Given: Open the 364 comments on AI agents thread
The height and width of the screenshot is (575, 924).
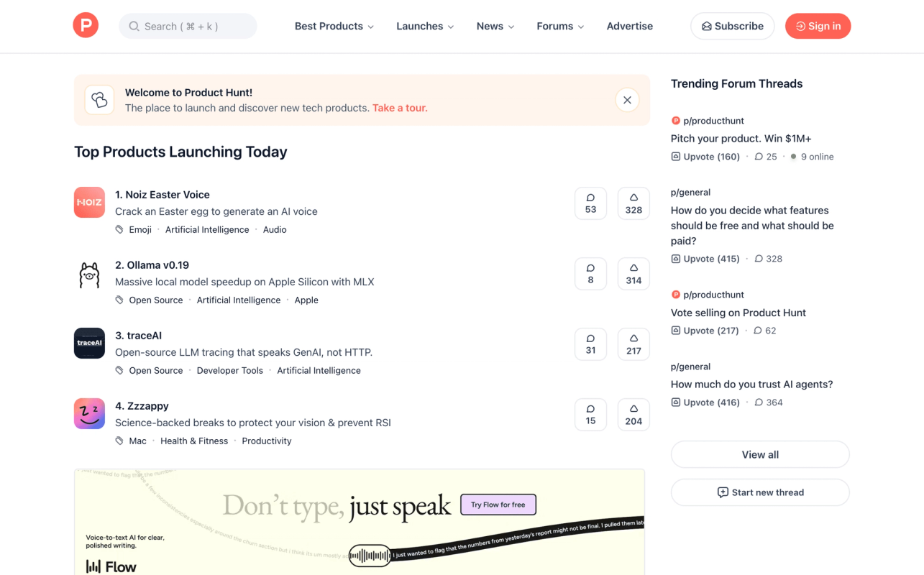Looking at the screenshot, I should 769,402.
